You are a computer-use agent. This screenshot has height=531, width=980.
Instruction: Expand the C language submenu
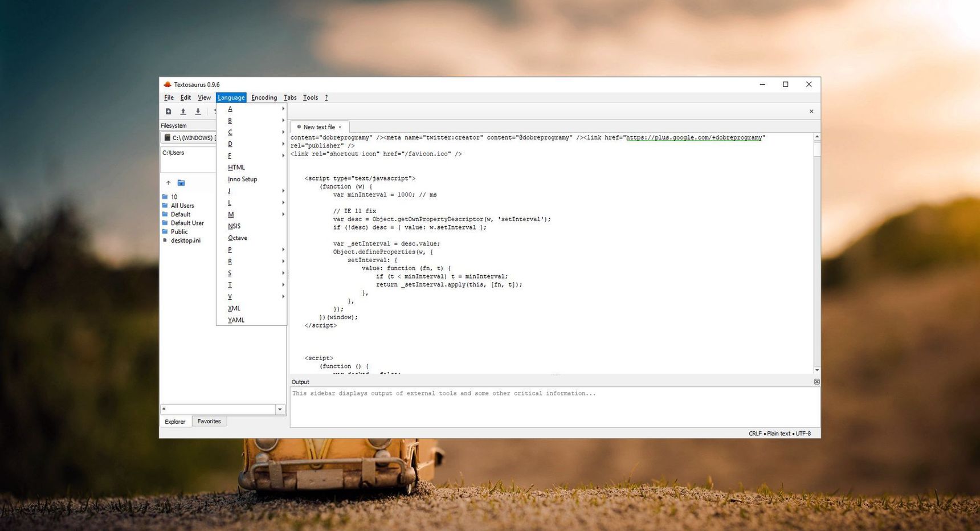coord(251,132)
